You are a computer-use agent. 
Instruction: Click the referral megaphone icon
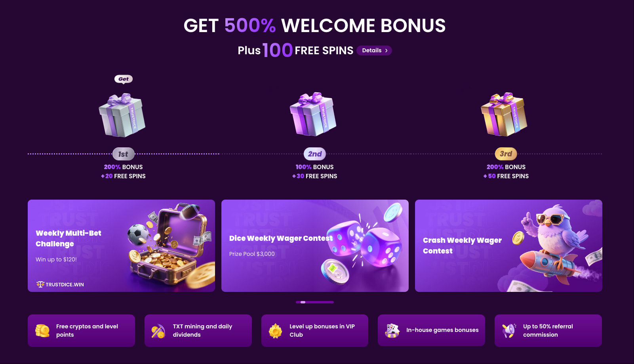click(x=509, y=330)
